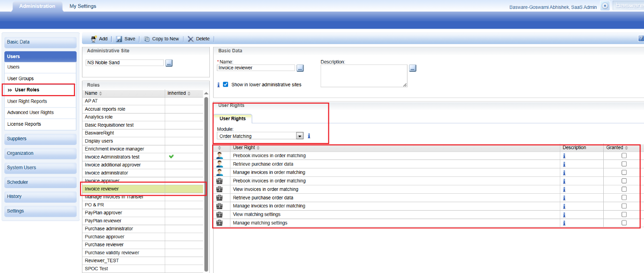This screenshot has height=273, width=644.
Task: Click the briefcase icon for Manage matching settings
Action: click(220, 223)
